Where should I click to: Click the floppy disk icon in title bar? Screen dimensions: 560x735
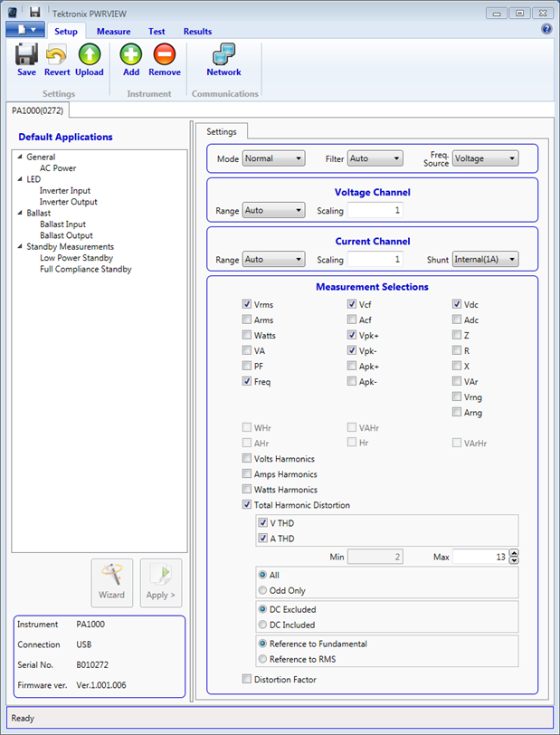coord(34,12)
